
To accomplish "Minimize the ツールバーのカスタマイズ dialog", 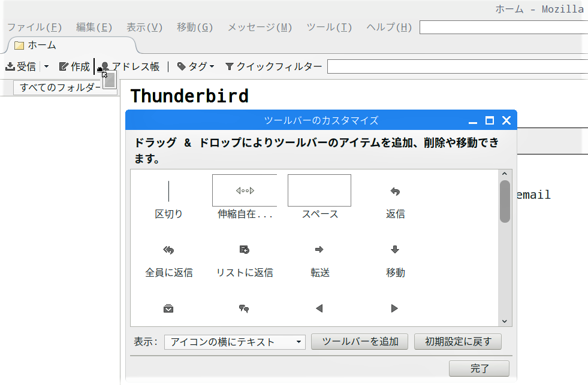I will 473,122.
